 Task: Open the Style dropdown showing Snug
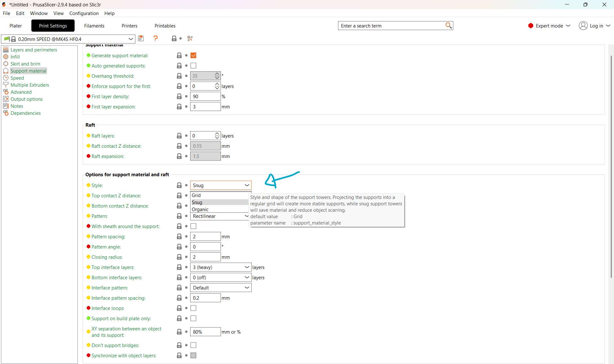[x=221, y=185]
